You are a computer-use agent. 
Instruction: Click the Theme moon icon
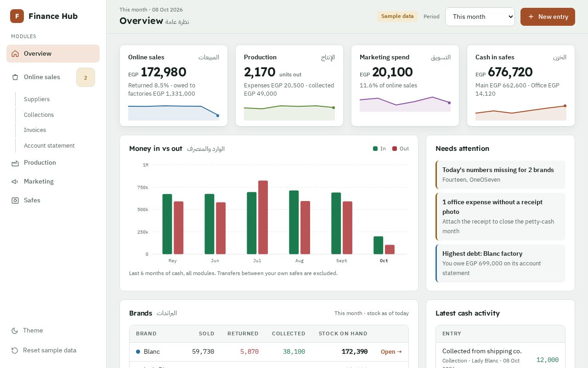click(15, 331)
